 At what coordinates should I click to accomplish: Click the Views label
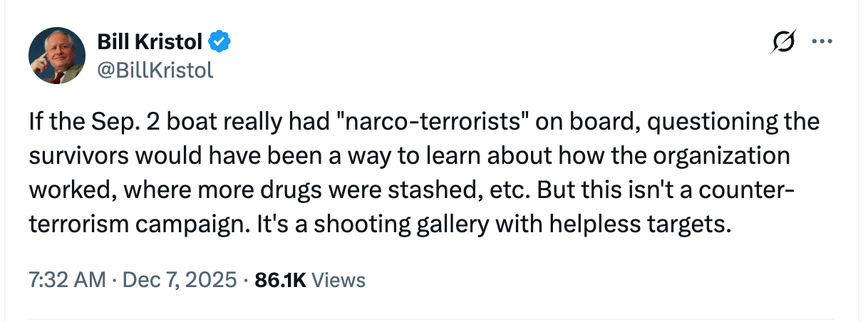339,280
